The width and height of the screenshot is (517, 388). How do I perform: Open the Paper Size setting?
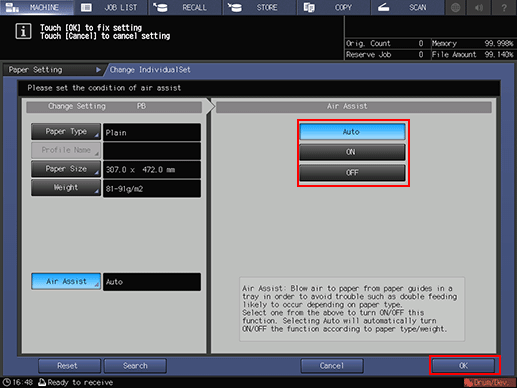point(66,169)
